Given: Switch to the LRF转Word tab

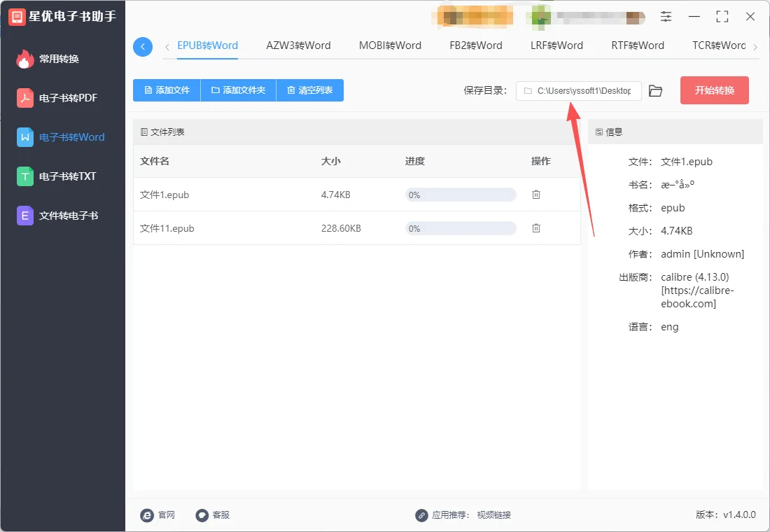Looking at the screenshot, I should 557,45.
